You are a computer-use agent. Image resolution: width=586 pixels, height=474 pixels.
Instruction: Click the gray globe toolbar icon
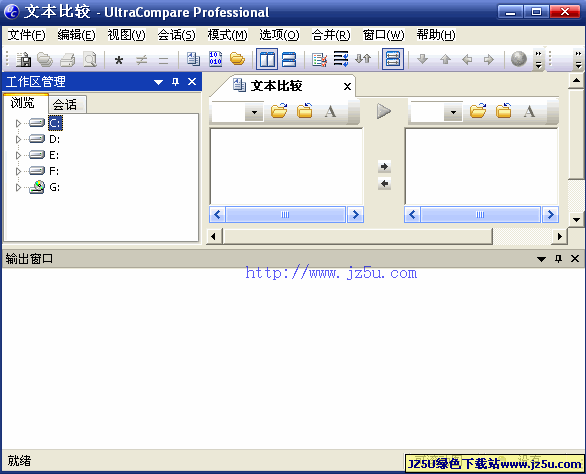519,59
